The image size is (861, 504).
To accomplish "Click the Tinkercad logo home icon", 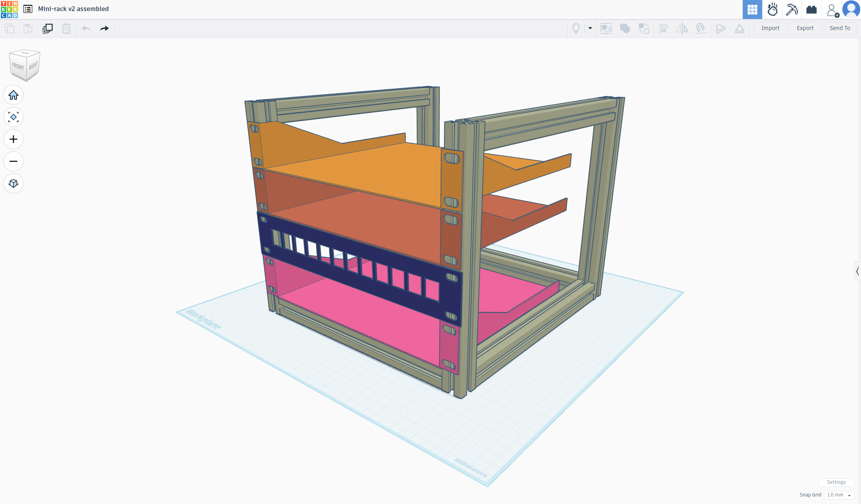I will point(9,9).
